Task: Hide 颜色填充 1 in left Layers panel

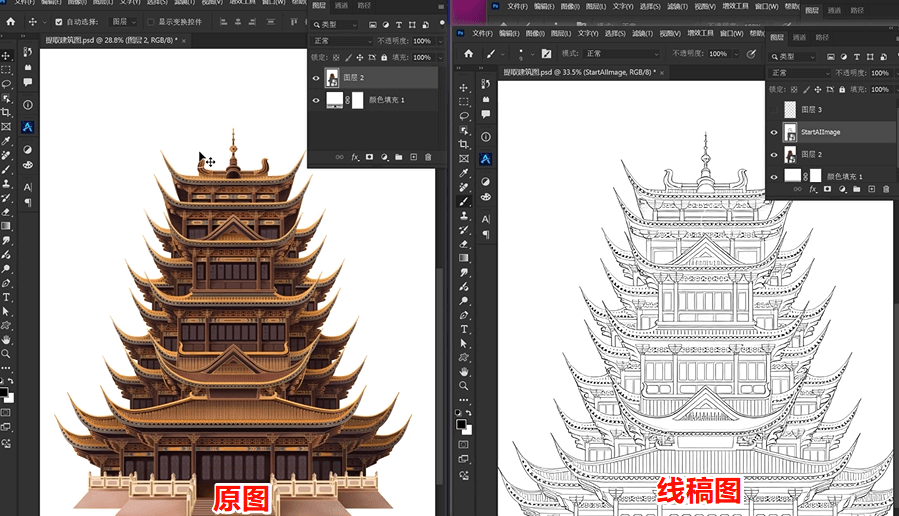Action: coord(316,100)
